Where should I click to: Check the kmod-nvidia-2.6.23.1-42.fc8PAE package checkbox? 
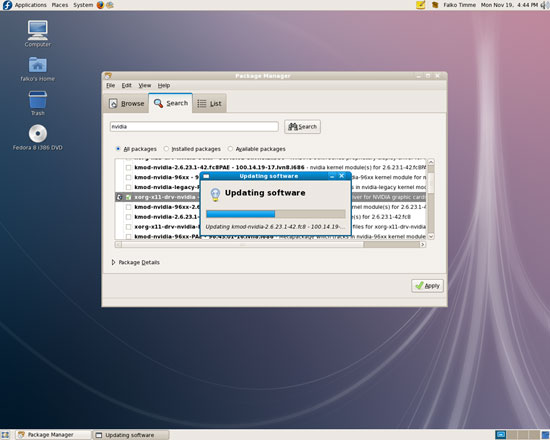pos(128,168)
